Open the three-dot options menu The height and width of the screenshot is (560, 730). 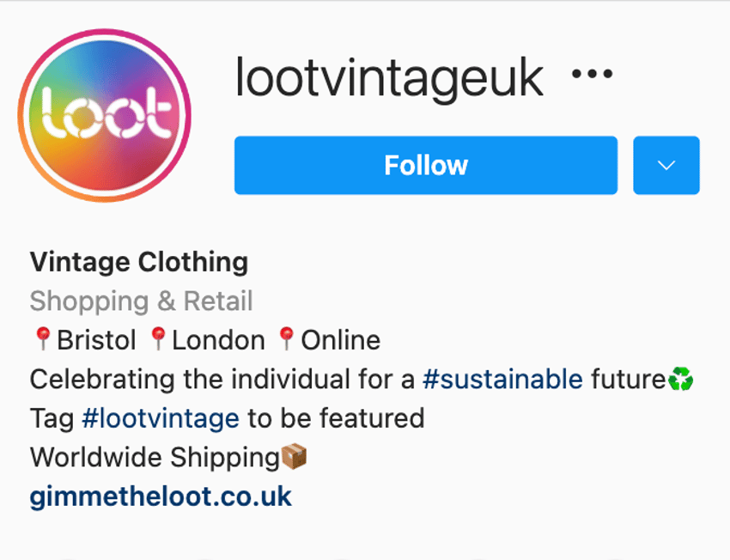(x=593, y=74)
